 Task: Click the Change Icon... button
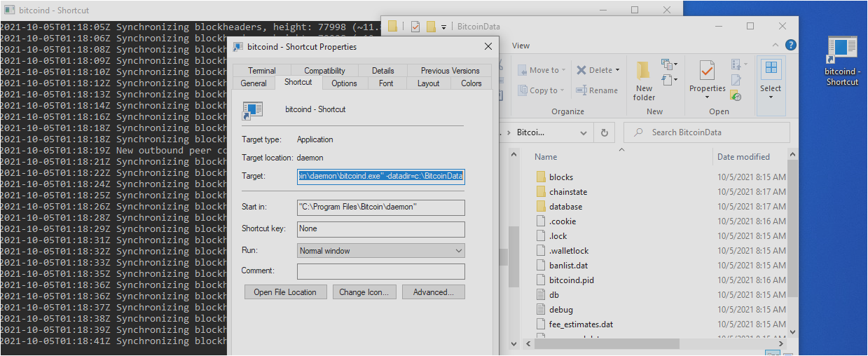click(x=364, y=292)
